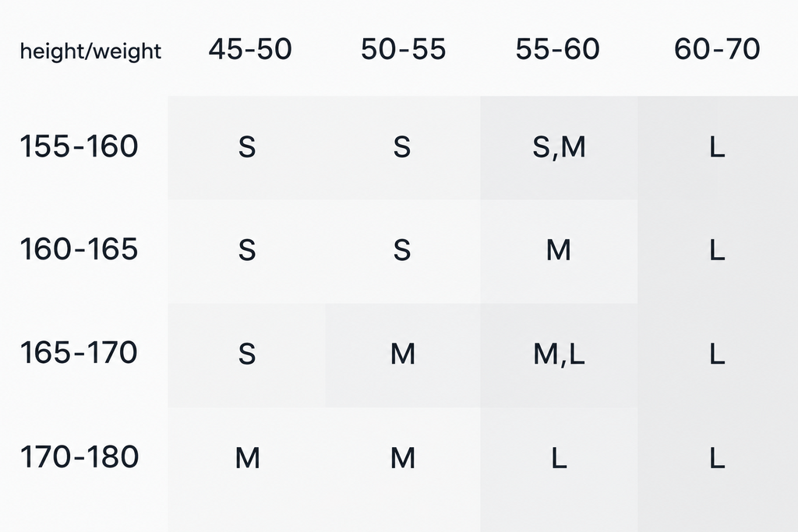The height and width of the screenshot is (532, 798).
Task: Click the M cell for 170-180 and 45-50
Action: (x=247, y=458)
